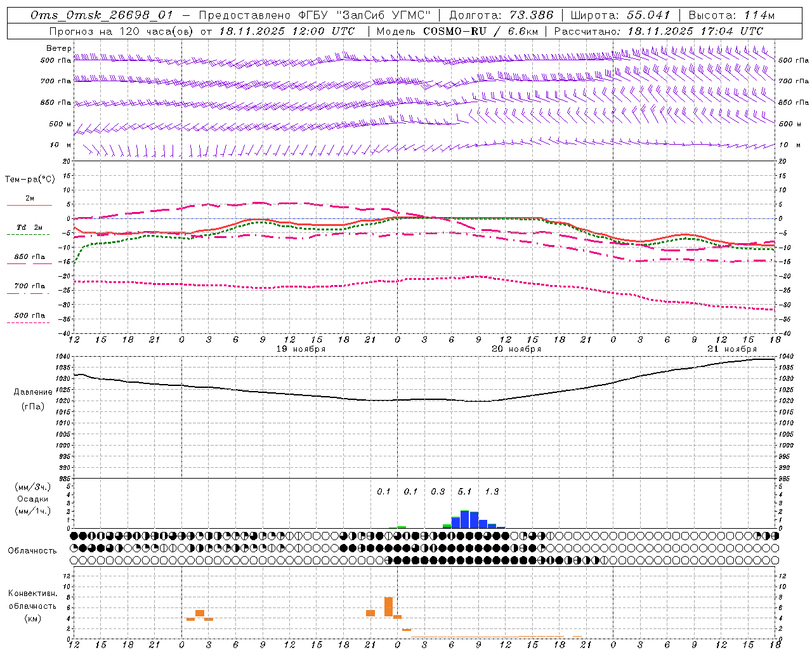Click the Td 2м dew point legend entry
Viewport: 812px width, 650px height.
[x=29, y=227]
